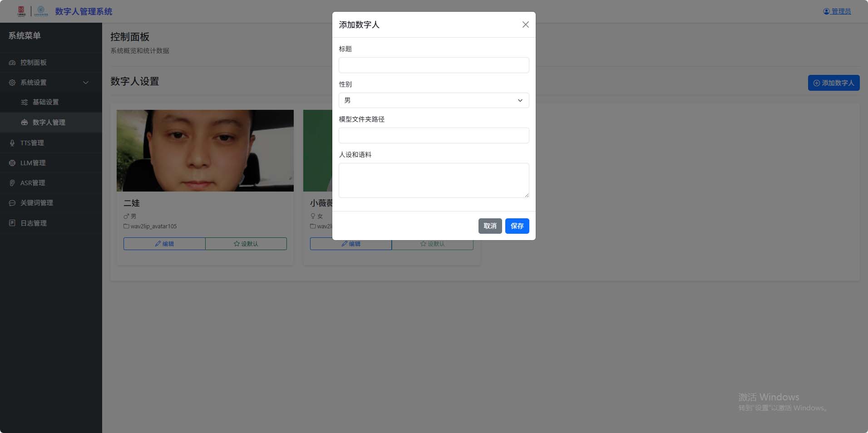Viewport: 868px width, 433px height.
Task: Close the 添加数字人 dialog with X
Action: point(525,25)
